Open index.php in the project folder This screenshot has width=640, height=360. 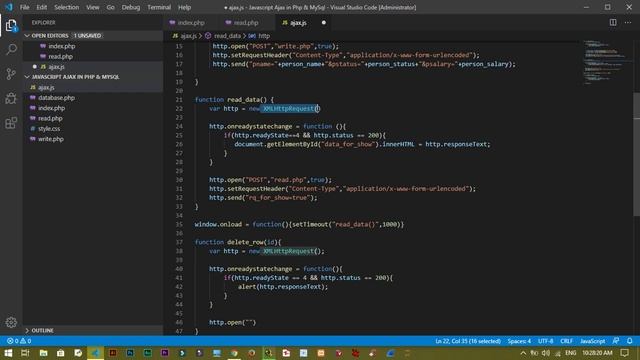pyautogui.click(x=51, y=108)
